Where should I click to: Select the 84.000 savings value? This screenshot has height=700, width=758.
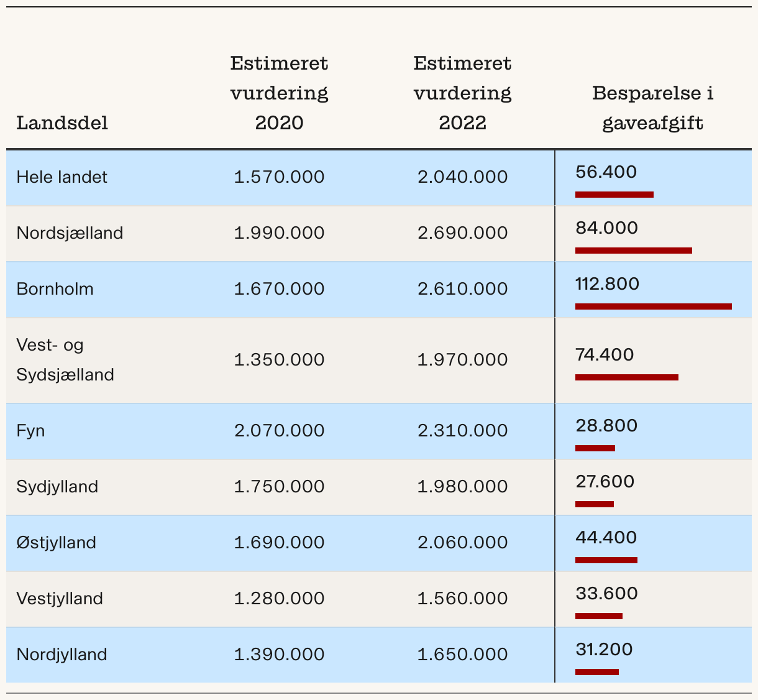606,228
